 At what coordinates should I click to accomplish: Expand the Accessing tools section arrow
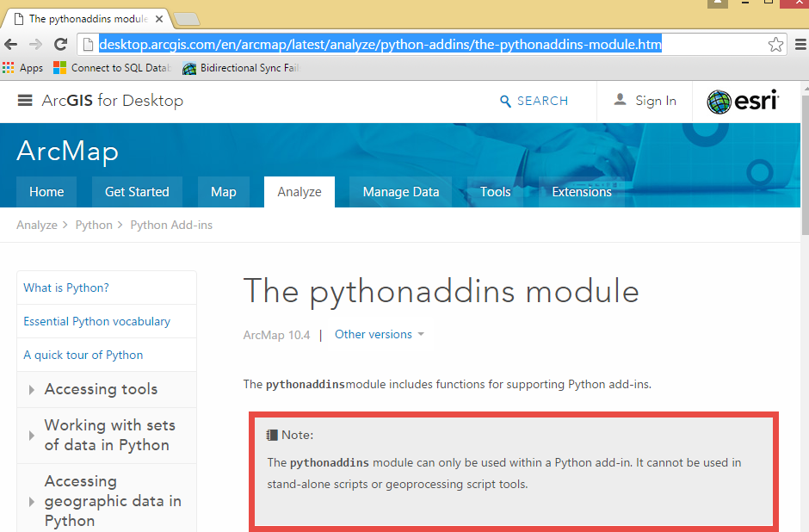click(32, 390)
